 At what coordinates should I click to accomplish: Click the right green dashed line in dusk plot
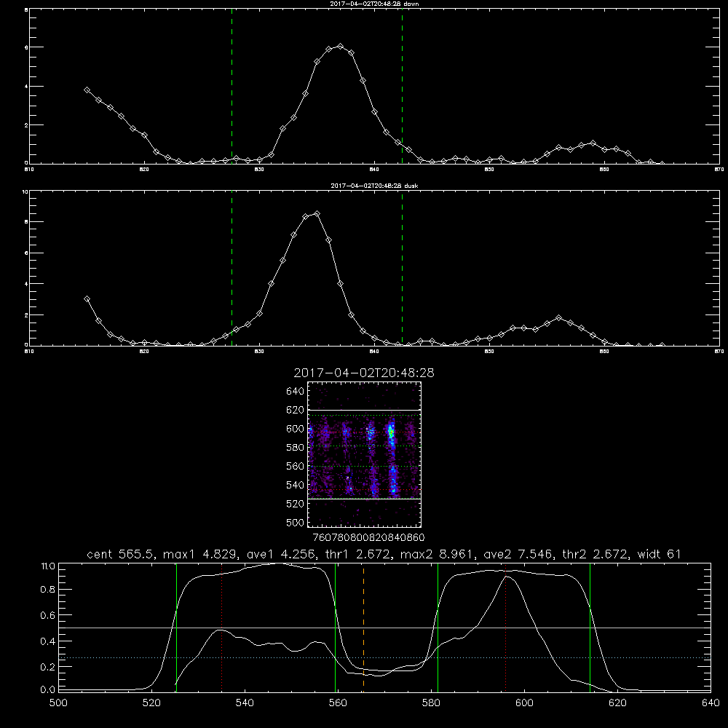pos(402,269)
